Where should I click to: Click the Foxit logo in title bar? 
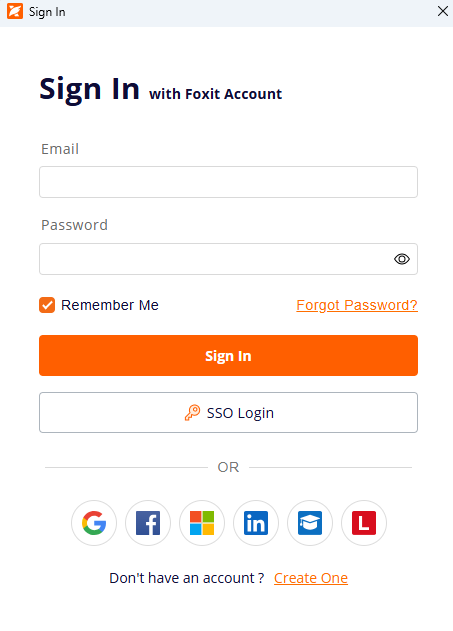15,11
